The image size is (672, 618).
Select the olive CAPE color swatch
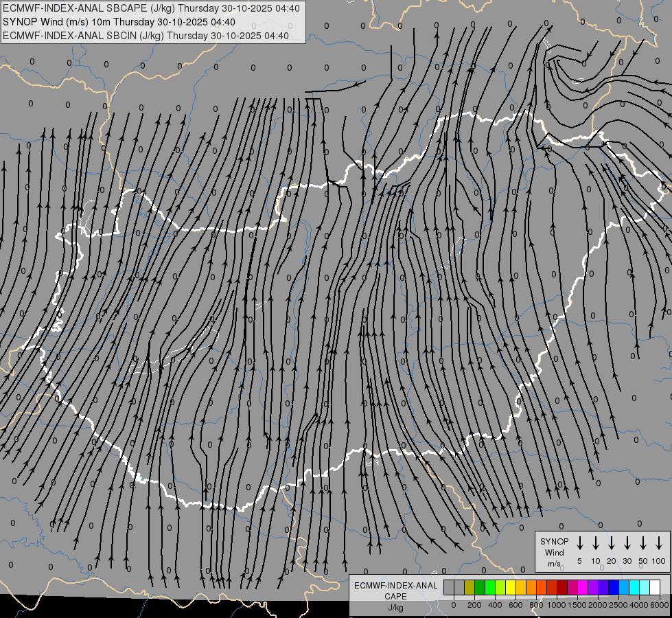click(470, 587)
